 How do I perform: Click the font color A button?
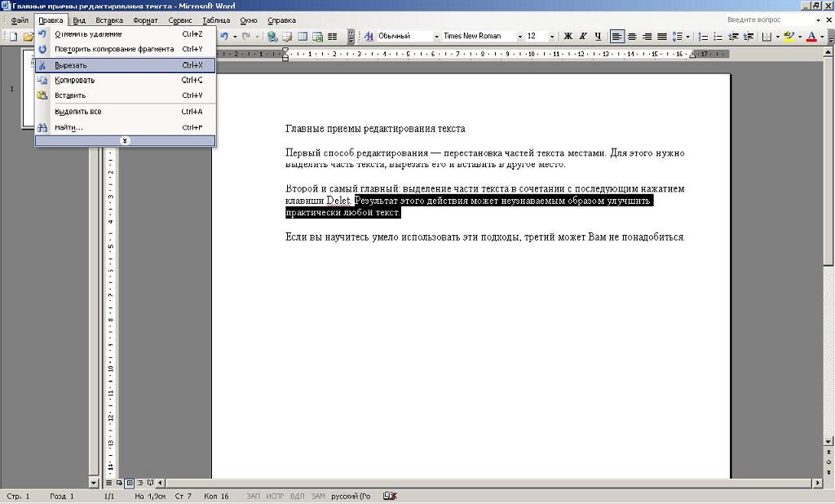click(811, 36)
